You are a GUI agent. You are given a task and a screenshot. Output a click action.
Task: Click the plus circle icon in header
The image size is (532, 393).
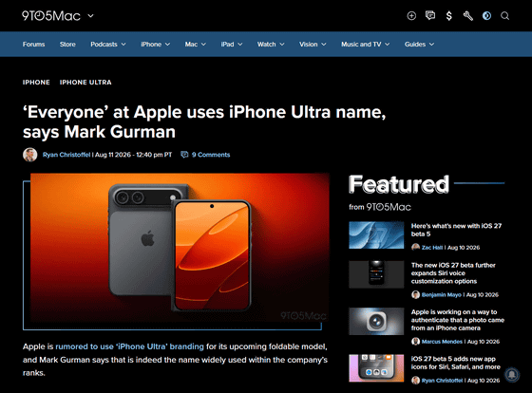coord(411,15)
